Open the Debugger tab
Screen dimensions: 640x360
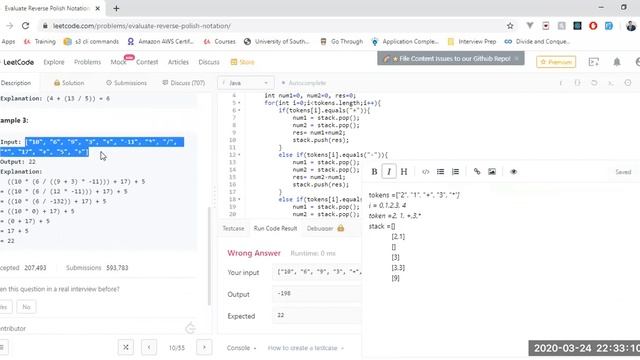coord(320,228)
